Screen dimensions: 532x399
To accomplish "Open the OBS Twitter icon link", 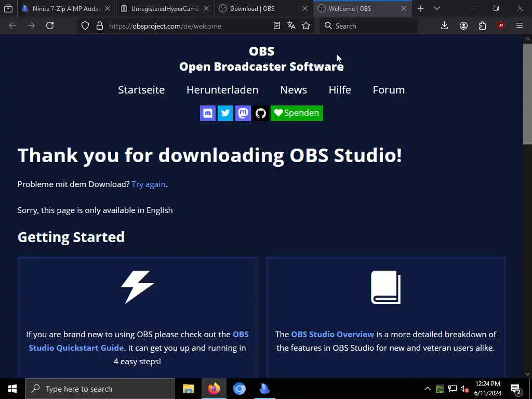I will (x=225, y=113).
